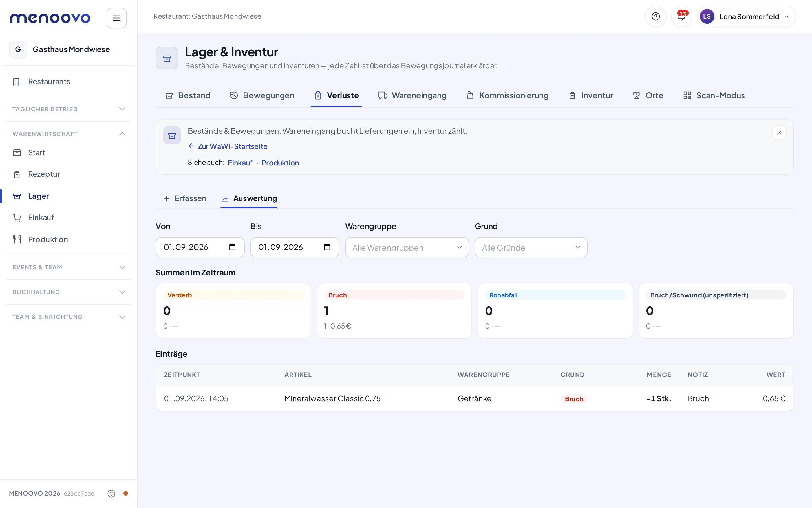Open the Wareneingang tab
This screenshot has height=508, width=812.
tap(412, 95)
